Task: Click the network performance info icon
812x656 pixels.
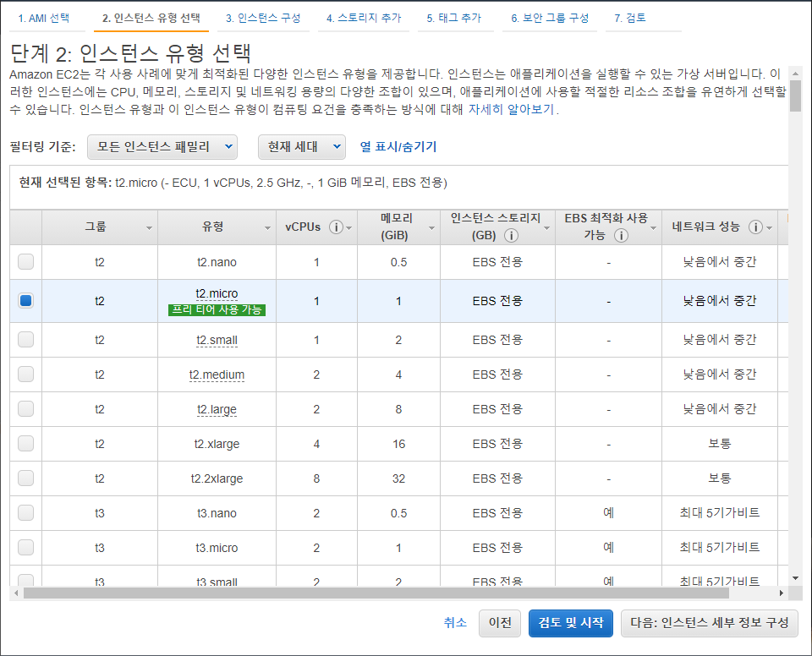Action: pos(755,227)
